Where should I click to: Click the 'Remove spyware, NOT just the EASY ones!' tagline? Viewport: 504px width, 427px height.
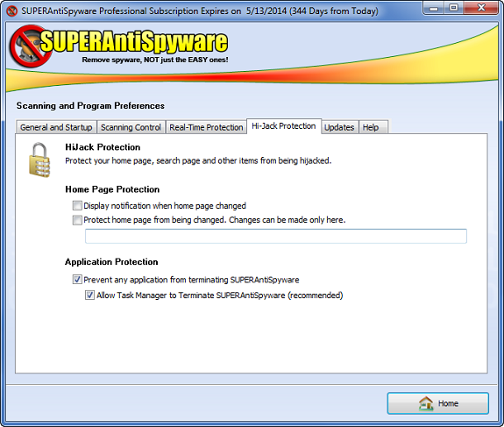[155, 60]
